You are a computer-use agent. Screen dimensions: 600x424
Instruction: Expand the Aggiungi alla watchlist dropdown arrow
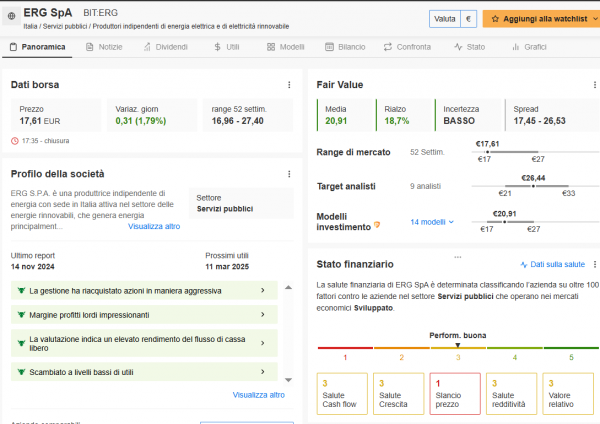point(595,19)
